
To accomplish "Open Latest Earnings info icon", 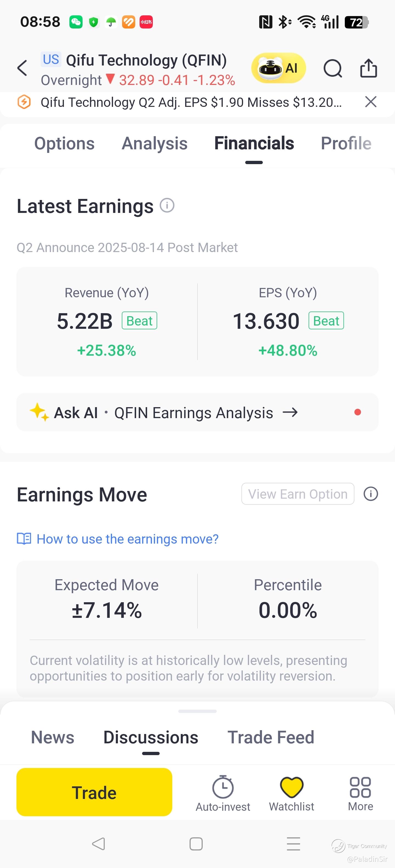I will (x=167, y=205).
